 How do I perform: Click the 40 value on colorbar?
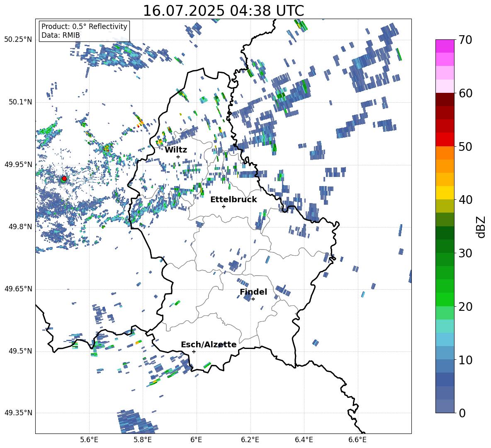pyautogui.click(x=465, y=200)
